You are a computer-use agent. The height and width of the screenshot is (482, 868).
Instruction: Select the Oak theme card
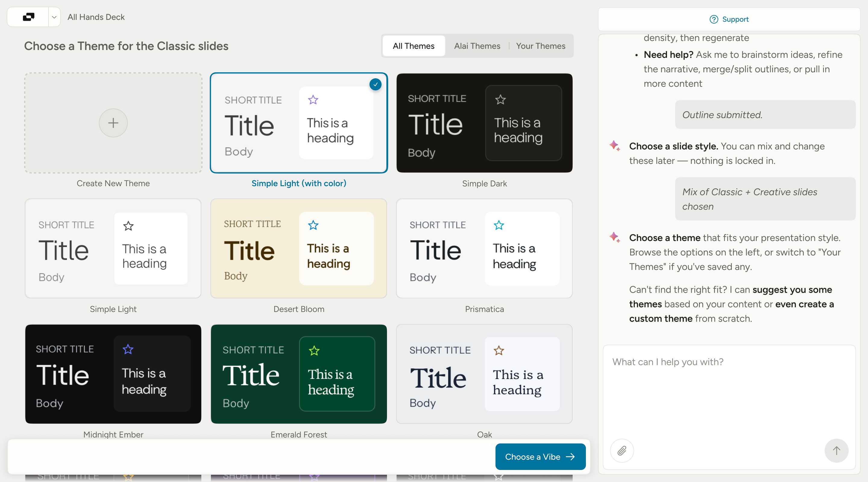tap(484, 374)
